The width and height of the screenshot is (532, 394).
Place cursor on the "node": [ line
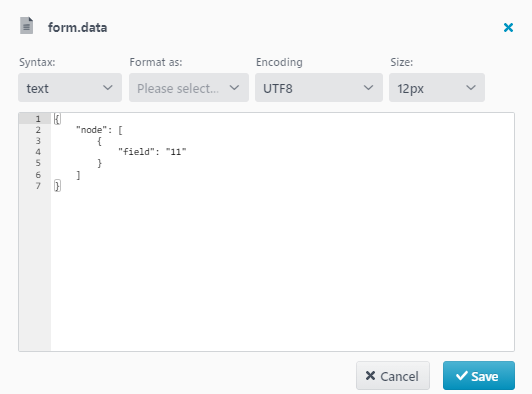[x=99, y=130]
